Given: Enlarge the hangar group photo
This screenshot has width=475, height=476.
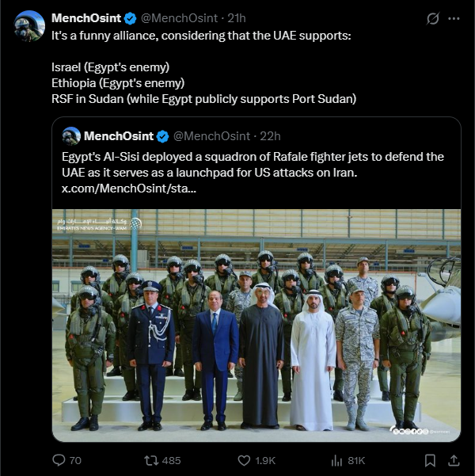Looking at the screenshot, I should point(256,326).
